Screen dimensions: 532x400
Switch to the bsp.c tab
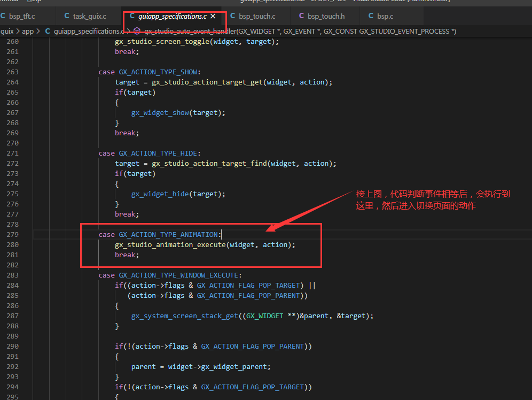(385, 16)
